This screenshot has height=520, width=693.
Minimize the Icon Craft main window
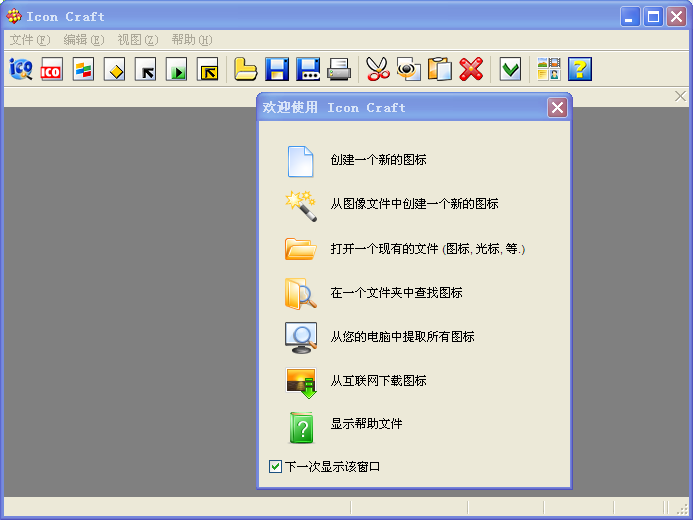tap(630, 17)
